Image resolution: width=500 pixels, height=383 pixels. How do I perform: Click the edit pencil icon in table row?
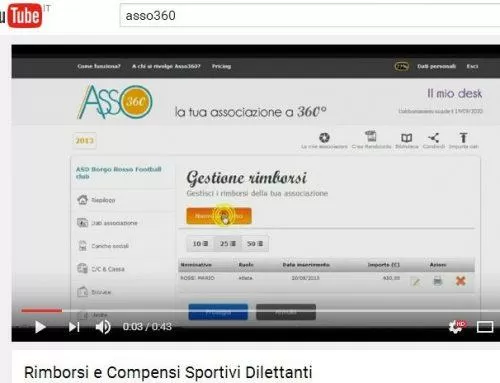click(x=416, y=282)
